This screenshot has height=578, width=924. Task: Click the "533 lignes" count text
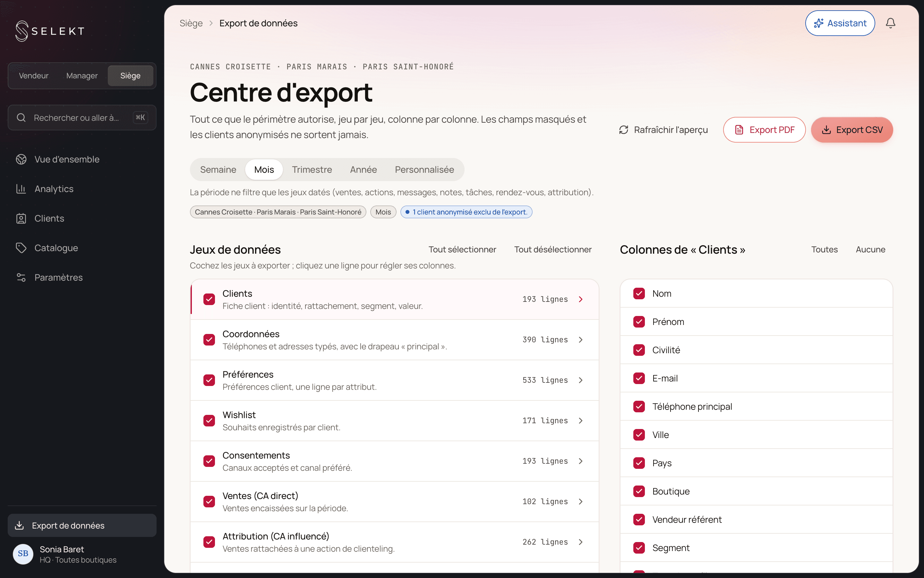[545, 381]
